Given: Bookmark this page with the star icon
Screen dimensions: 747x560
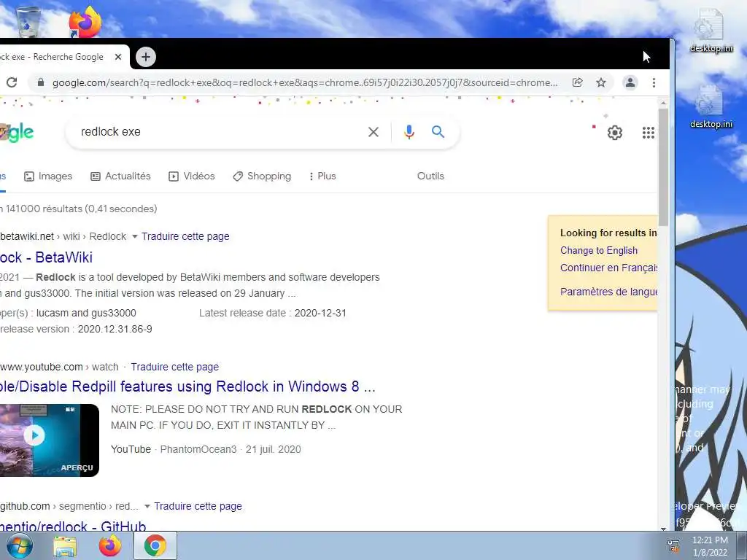Looking at the screenshot, I should 601,82.
